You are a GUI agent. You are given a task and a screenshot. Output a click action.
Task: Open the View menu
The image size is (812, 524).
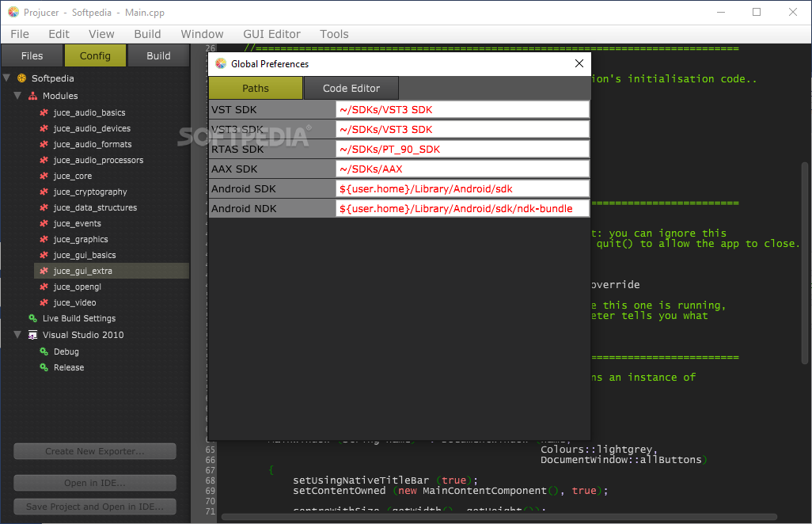click(101, 34)
